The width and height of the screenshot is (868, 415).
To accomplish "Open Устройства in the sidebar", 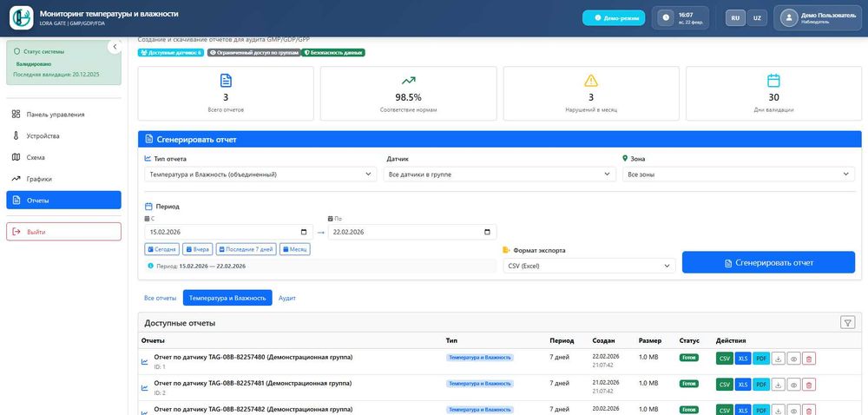I will [63, 135].
